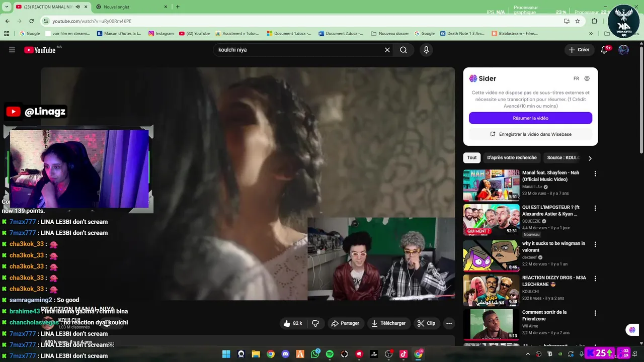This screenshot has width=644, height=362.
Task: Clear the search text with the X
Action: click(387, 50)
